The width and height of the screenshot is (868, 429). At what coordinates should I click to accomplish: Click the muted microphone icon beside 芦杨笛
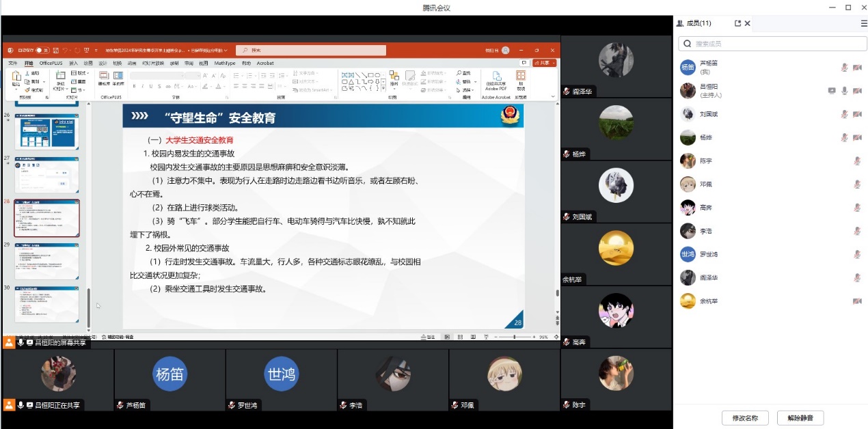coord(845,67)
